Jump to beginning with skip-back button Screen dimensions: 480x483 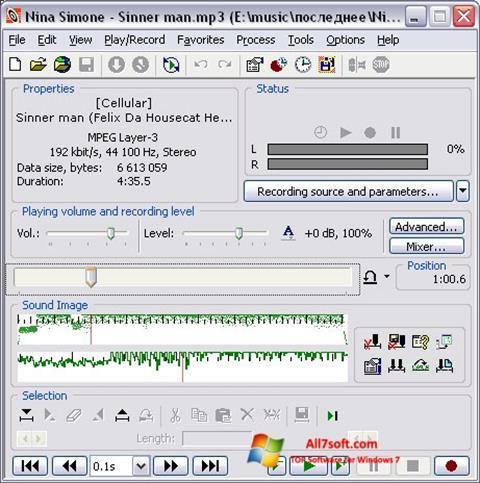pyautogui.click(x=30, y=466)
